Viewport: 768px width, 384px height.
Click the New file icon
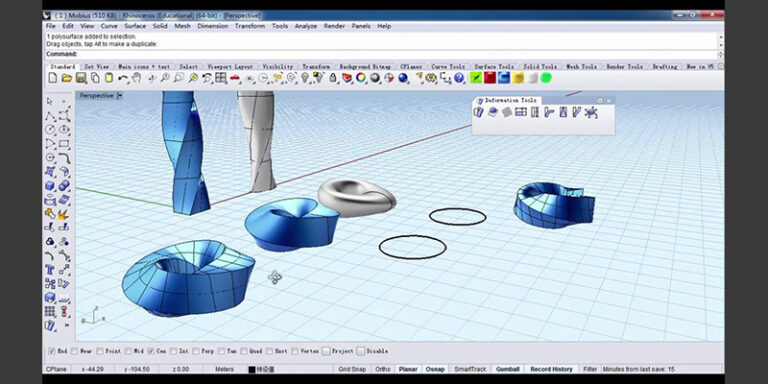point(53,77)
